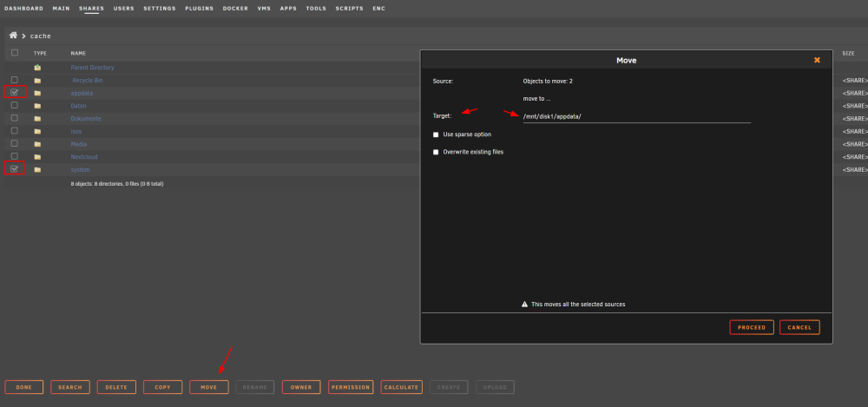Click the Cancel button in Move dialog

799,327
